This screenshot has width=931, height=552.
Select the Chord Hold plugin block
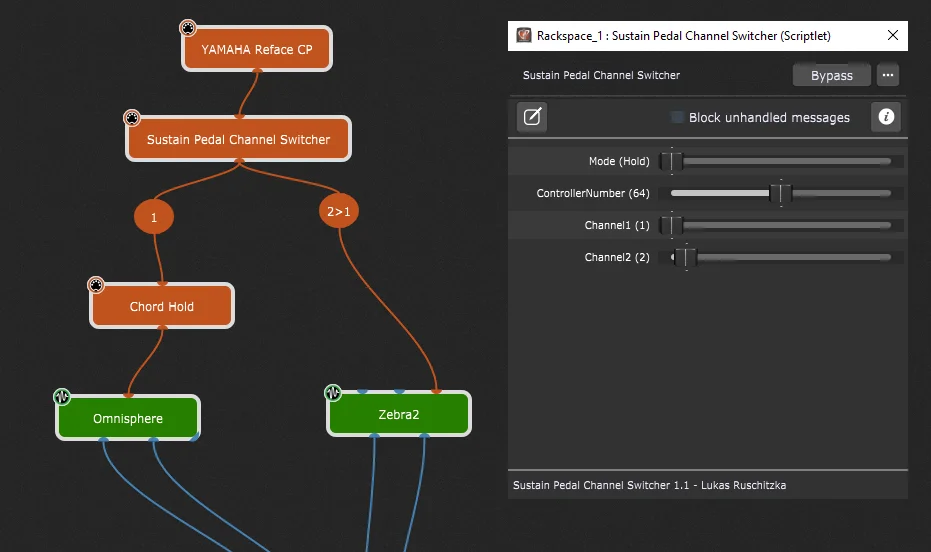tap(162, 306)
